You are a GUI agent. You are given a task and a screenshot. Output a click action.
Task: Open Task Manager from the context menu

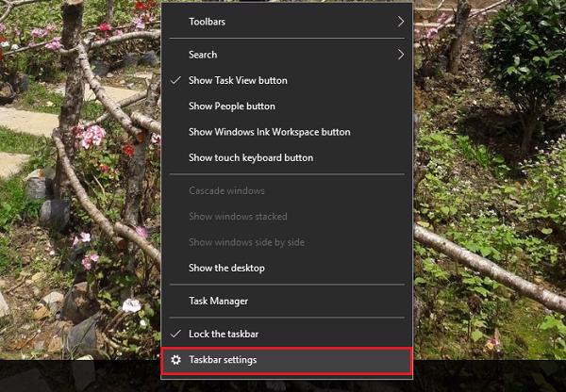[x=287, y=301]
